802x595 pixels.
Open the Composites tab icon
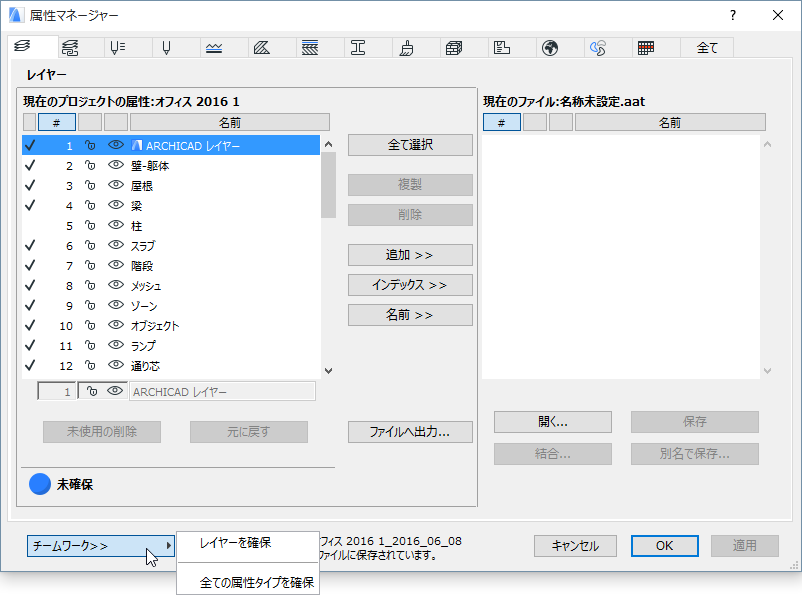tap(310, 48)
